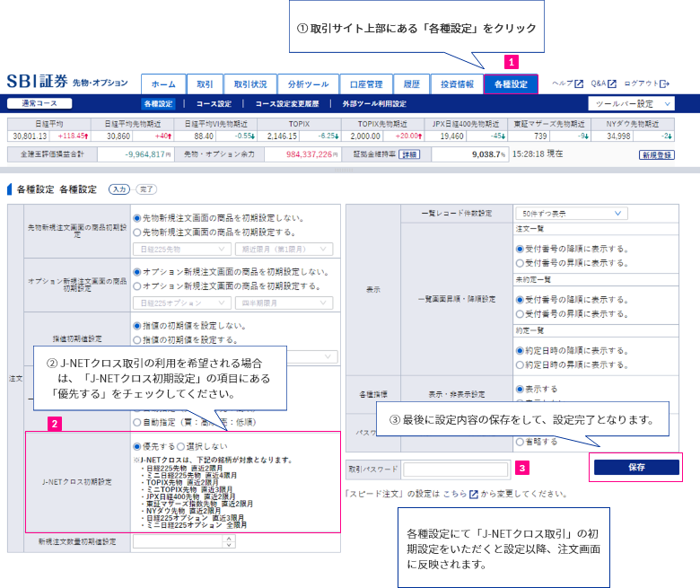The width and height of the screenshot is (700, 588).
Task: Select 指値の初期値を設定しない
Action: click(x=137, y=326)
